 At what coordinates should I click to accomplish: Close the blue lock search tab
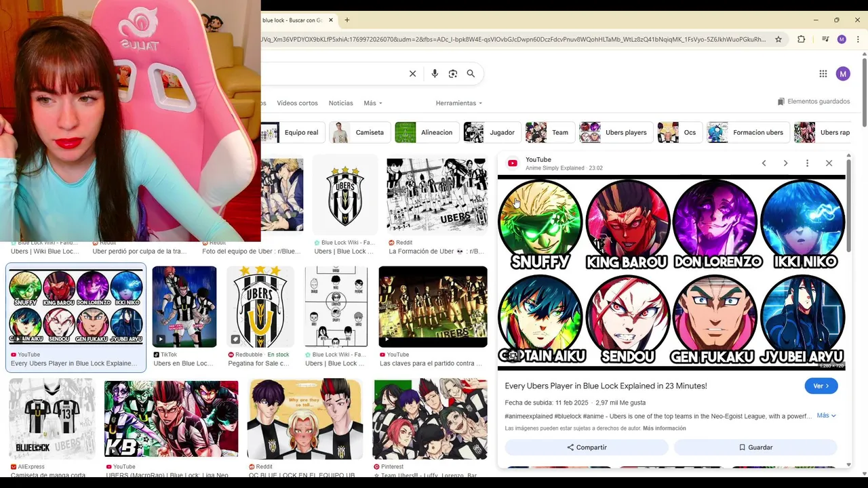tap(331, 20)
